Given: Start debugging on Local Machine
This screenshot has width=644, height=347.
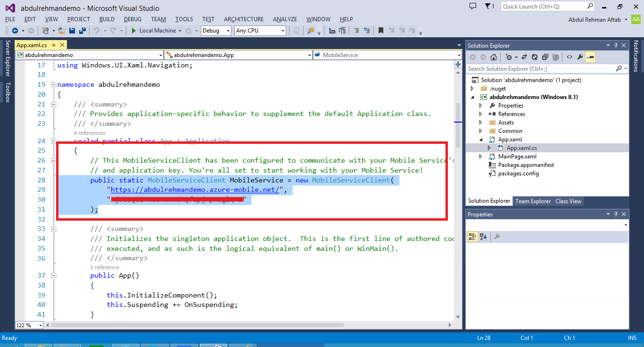Looking at the screenshot, I should pos(153,31).
